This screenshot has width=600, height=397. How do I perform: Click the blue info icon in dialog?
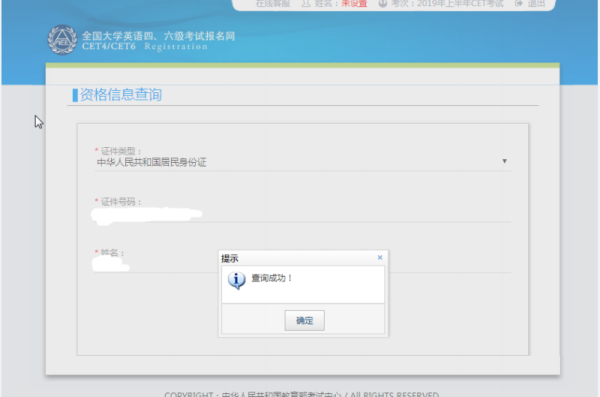click(236, 280)
